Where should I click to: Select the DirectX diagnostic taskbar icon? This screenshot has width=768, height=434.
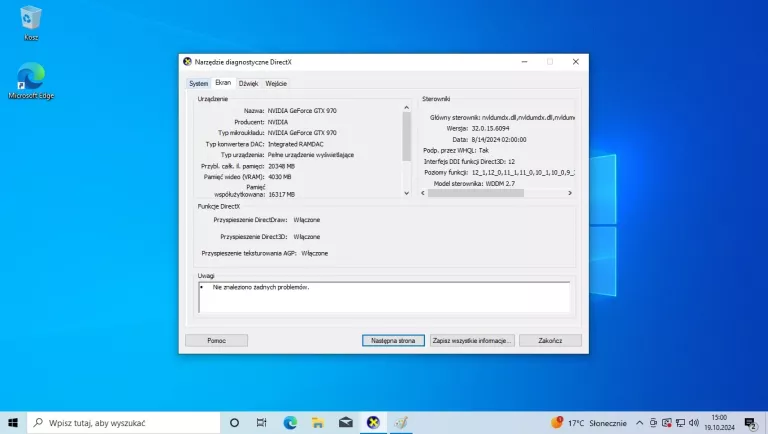[x=373, y=423]
